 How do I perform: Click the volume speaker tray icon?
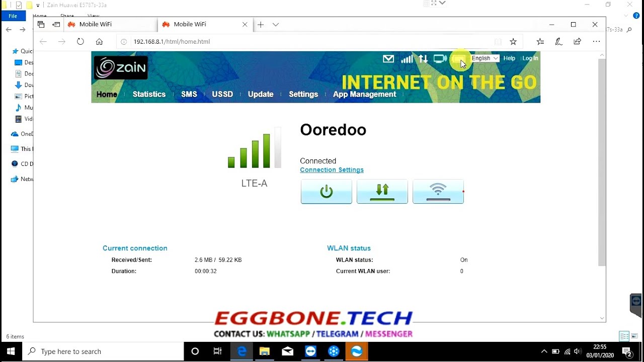point(578,351)
